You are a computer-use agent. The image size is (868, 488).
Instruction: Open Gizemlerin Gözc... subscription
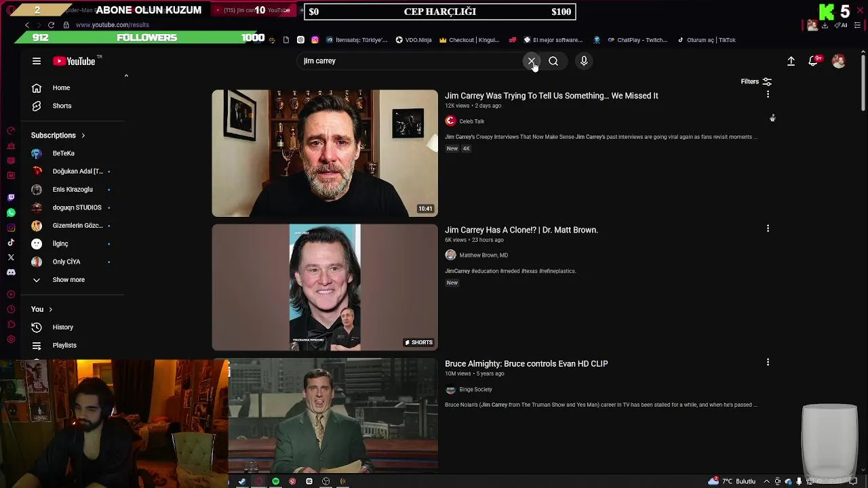click(x=73, y=226)
